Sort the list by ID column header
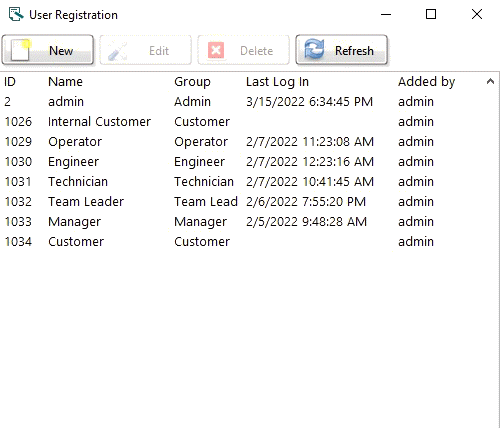Image resolution: width=500 pixels, height=428 pixels. click(10, 82)
